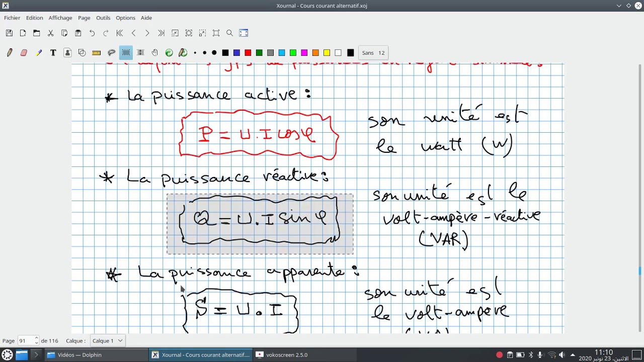Click the green Default tool icon
Screen dimensions: 644x362
tap(169, 53)
